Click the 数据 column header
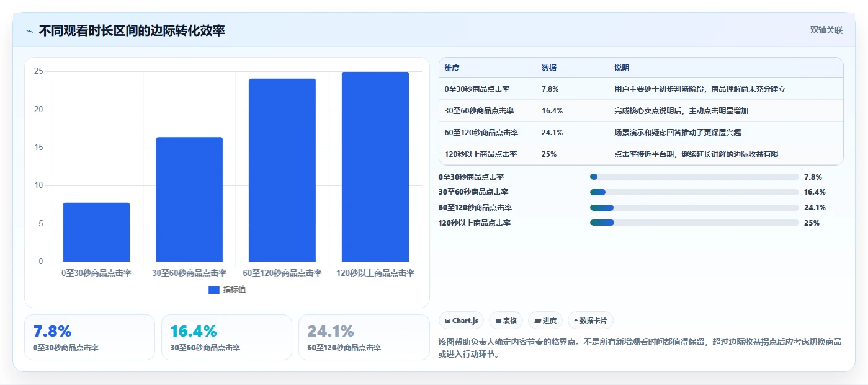This screenshot has width=868, height=385. [x=549, y=68]
